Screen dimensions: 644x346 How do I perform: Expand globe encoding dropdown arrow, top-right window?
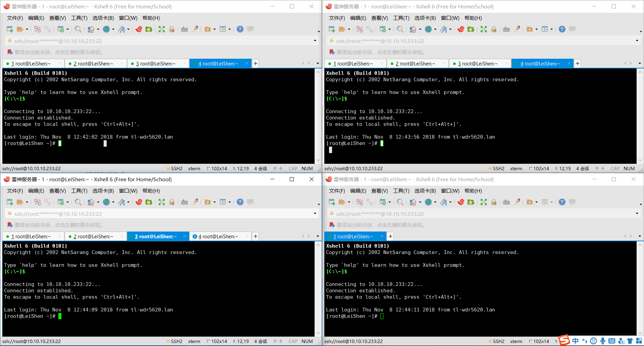point(435,30)
